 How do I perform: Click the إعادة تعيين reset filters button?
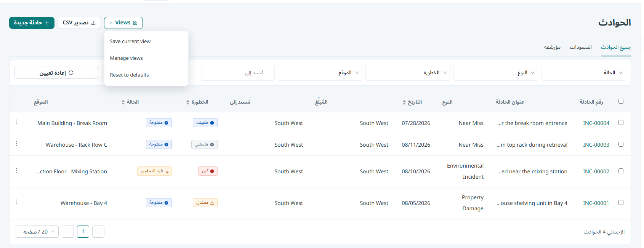click(56, 73)
